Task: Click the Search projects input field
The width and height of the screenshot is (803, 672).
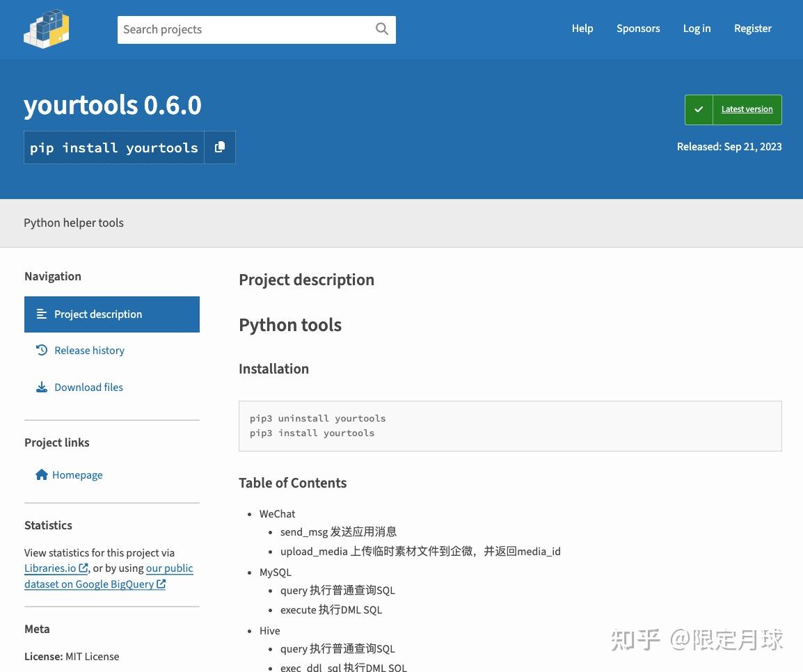Action: point(244,29)
